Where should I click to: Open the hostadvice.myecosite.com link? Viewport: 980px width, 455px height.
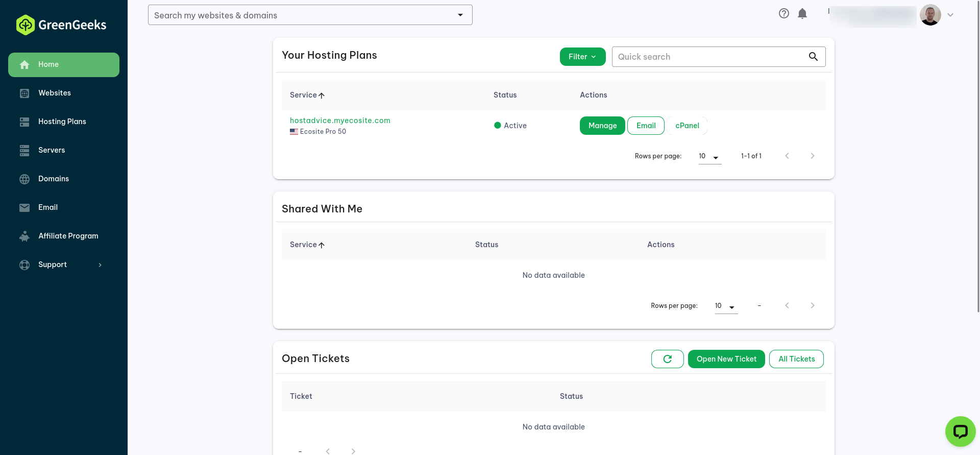click(340, 121)
